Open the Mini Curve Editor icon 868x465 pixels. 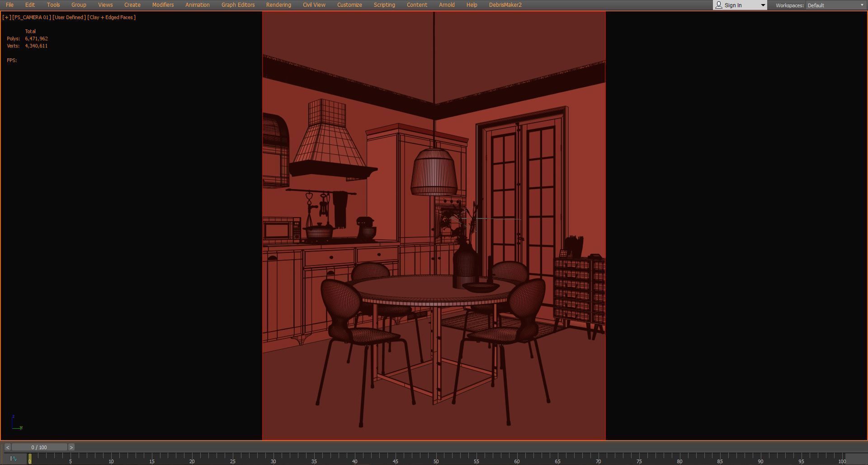(13, 459)
